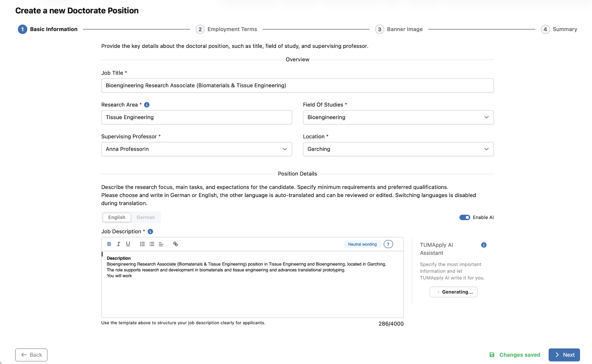Switch description language to English
The width and height of the screenshot is (592, 364).
[x=117, y=217]
